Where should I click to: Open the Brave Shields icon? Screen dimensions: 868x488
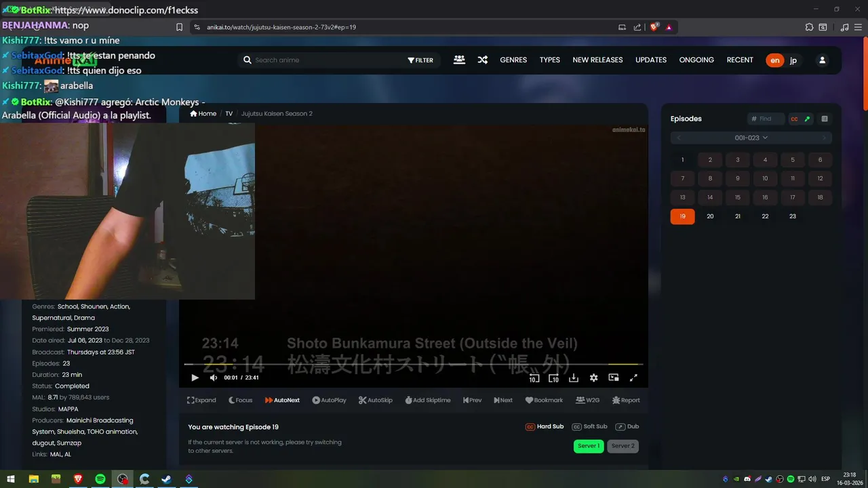(x=654, y=27)
